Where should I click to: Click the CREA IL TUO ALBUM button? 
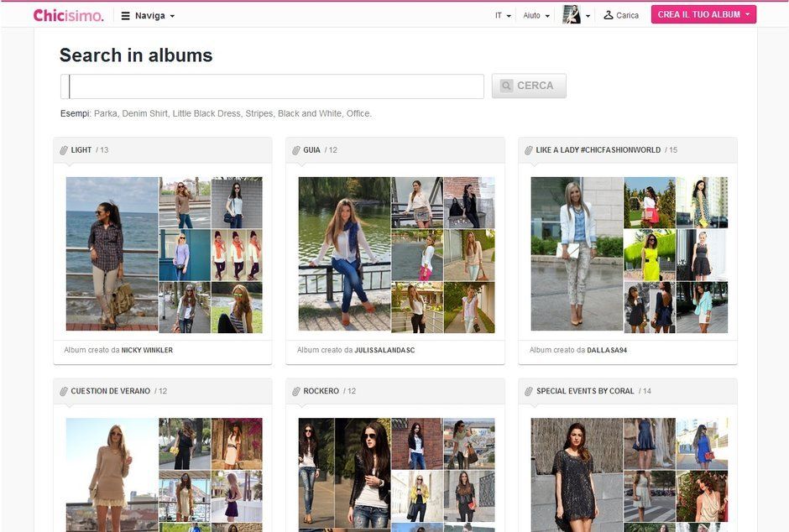click(x=703, y=14)
